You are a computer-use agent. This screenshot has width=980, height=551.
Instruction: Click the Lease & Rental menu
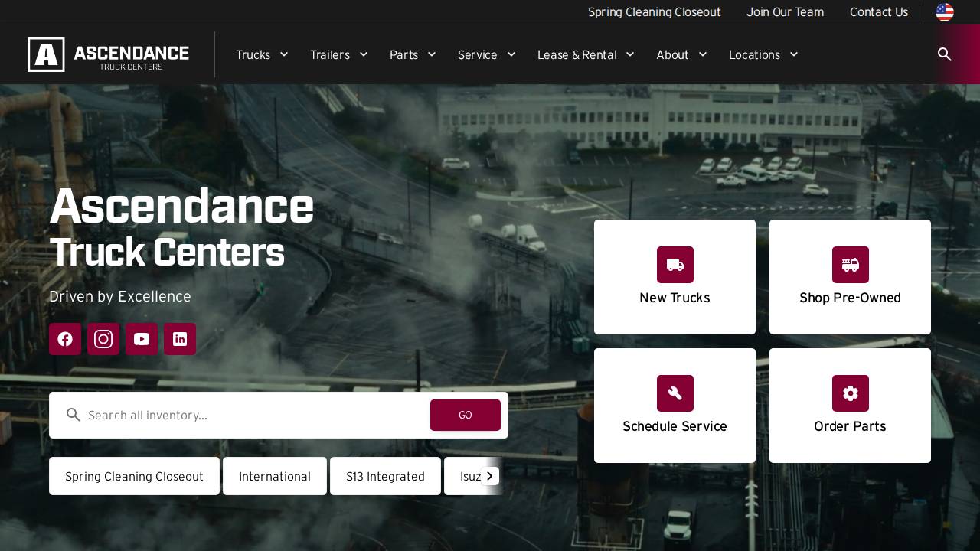tap(585, 54)
